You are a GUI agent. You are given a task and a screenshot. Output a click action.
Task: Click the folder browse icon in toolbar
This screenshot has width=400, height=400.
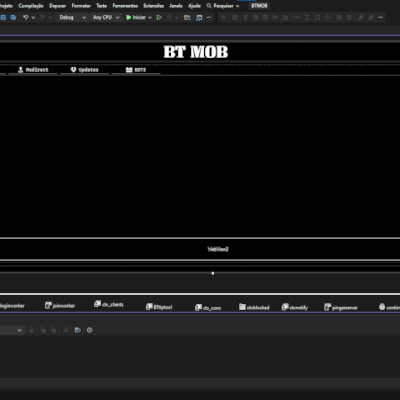click(187, 17)
